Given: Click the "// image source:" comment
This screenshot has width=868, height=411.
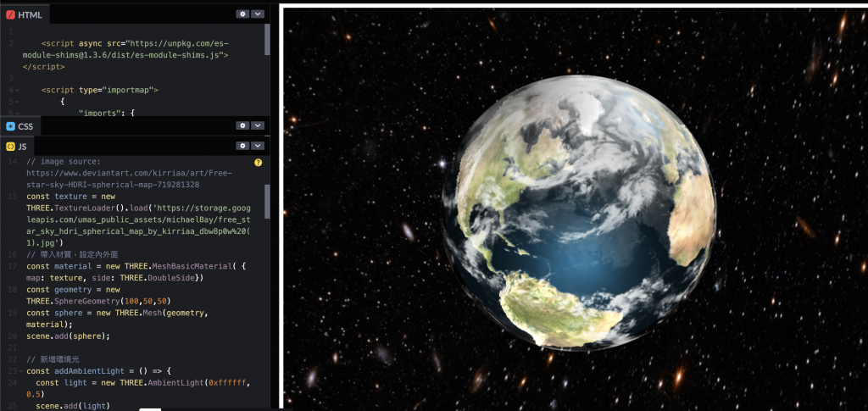Looking at the screenshot, I should coord(64,162).
